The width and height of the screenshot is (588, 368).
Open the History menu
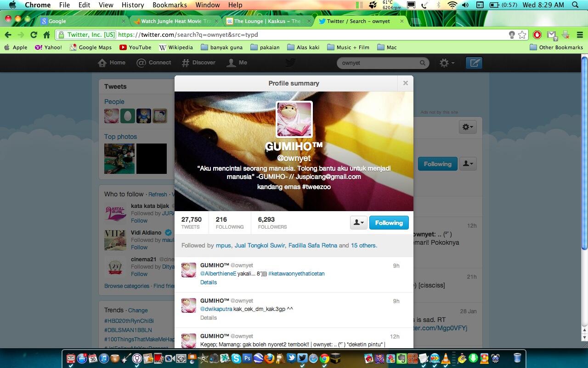(133, 5)
